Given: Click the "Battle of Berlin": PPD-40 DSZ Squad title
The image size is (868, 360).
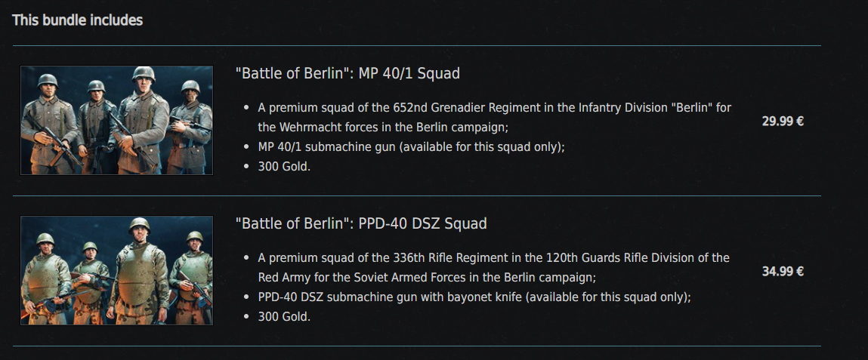Looking at the screenshot, I should [x=361, y=223].
